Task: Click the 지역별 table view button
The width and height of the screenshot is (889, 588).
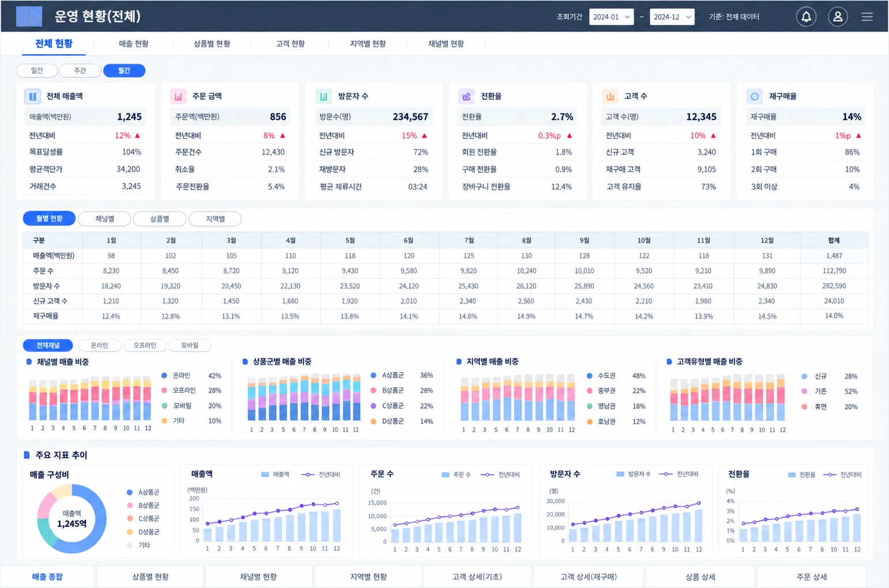Action: (215, 219)
